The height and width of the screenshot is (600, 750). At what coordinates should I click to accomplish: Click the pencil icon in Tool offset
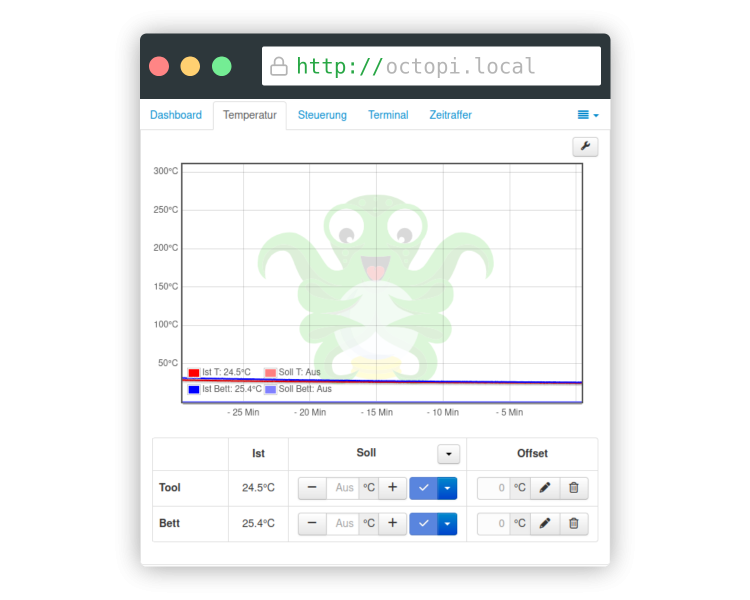pyautogui.click(x=545, y=488)
